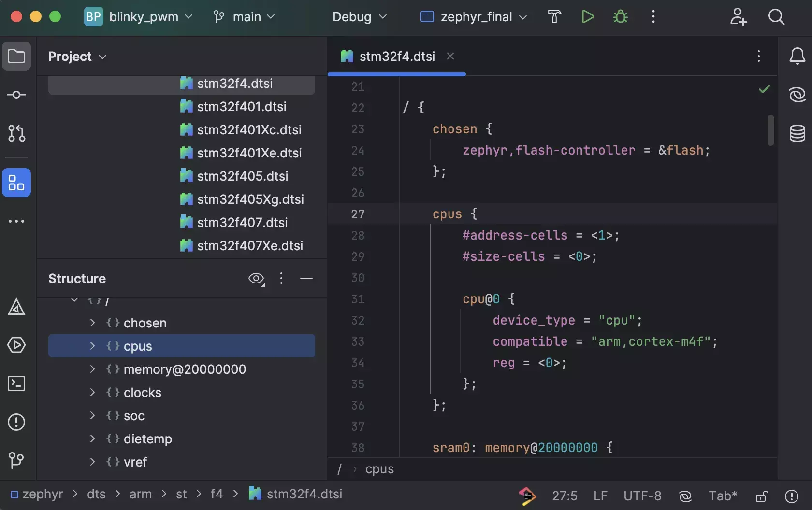Click the editor vertical scrollbar thumb

[x=770, y=130]
